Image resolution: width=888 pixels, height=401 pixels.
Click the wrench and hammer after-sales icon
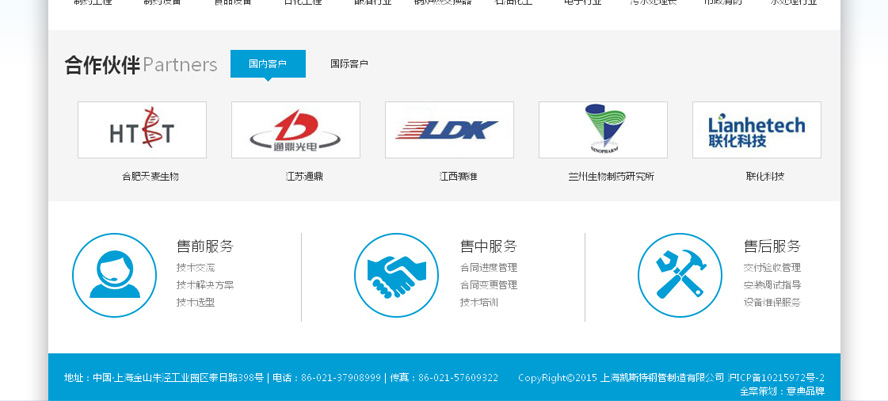(x=680, y=275)
